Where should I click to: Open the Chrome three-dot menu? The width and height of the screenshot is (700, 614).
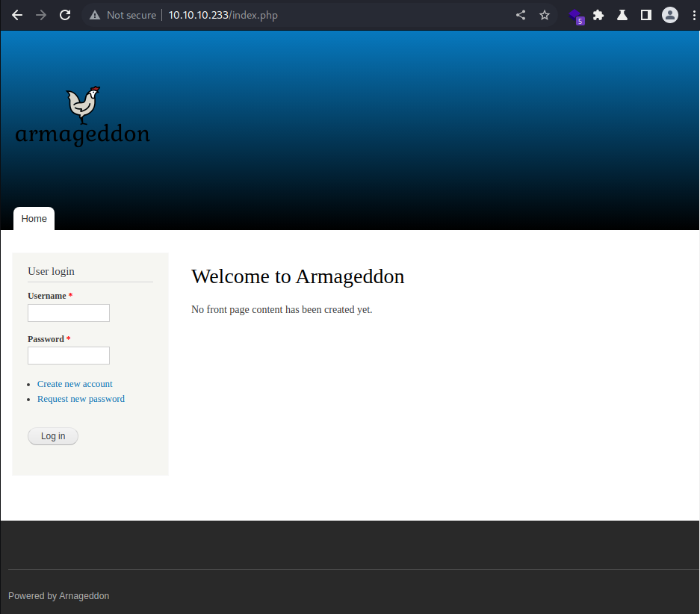click(694, 15)
